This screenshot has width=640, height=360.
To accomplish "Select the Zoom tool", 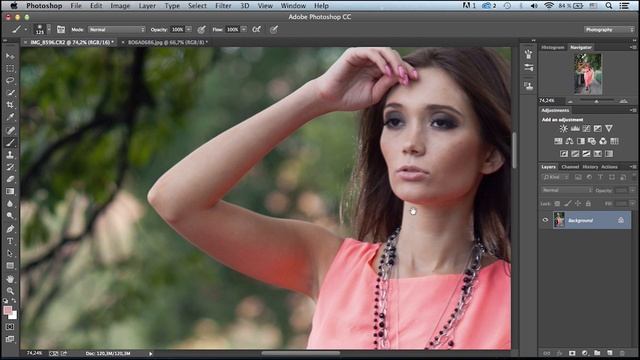I will [x=10, y=291].
